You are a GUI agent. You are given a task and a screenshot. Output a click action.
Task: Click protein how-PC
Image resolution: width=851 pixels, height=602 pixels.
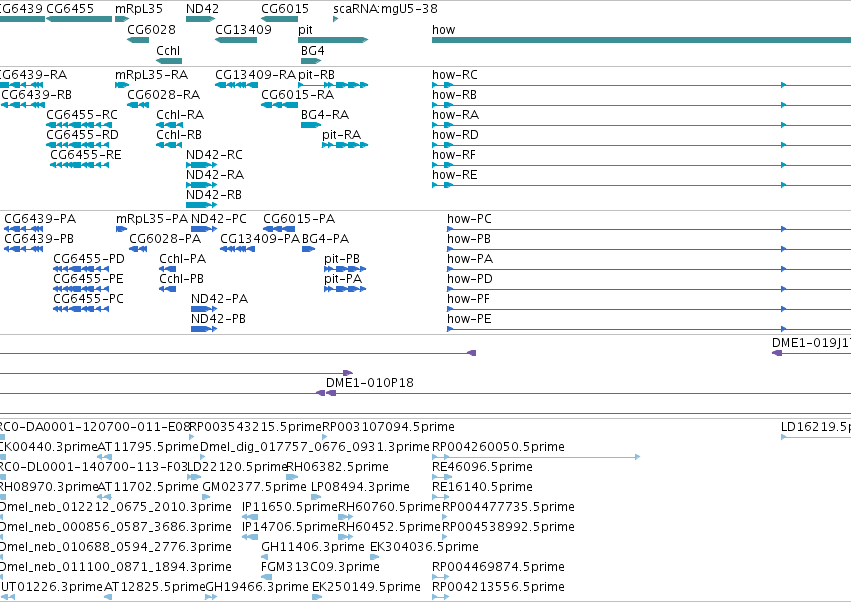(469, 219)
